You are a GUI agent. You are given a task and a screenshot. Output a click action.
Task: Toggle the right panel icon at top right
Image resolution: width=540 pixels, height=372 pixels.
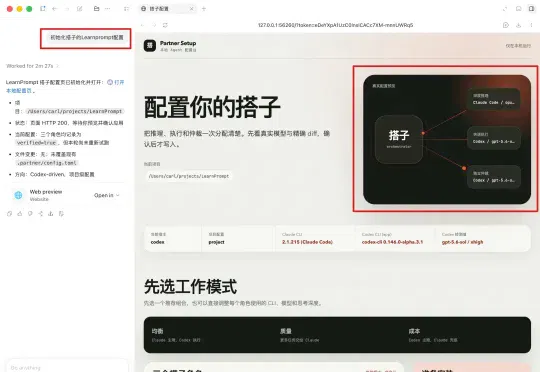tap(531, 9)
